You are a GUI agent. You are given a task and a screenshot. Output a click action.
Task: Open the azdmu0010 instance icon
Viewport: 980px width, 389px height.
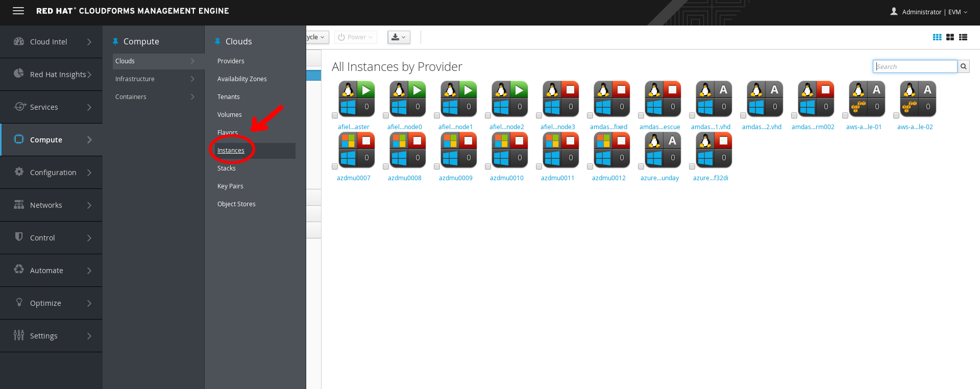click(x=509, y=150)
